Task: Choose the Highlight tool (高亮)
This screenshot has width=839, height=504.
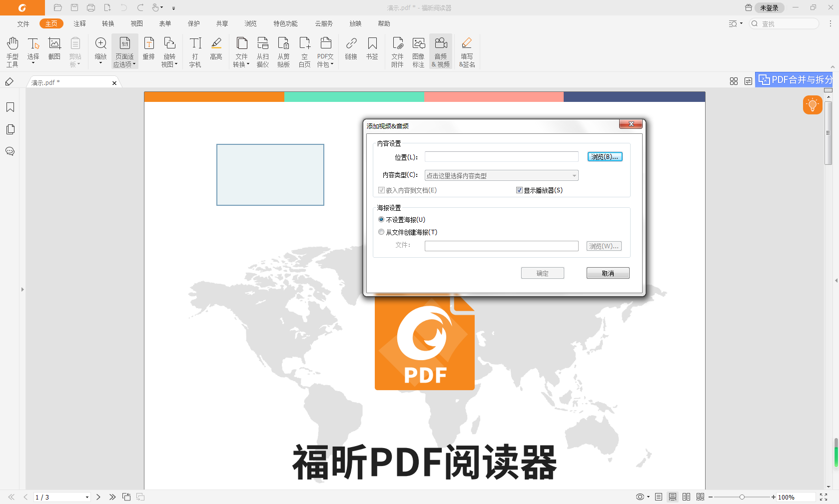Action: click(x=216, y=49)
